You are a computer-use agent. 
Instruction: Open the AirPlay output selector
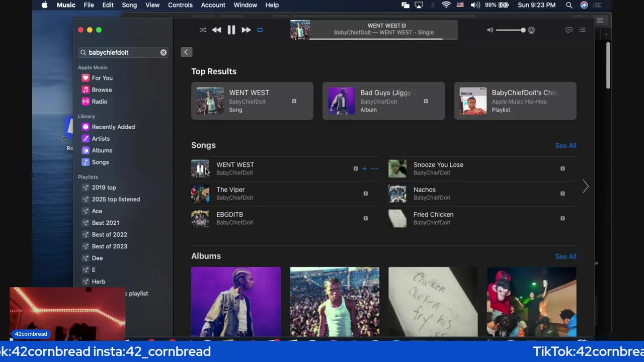(x=531, y=30)
